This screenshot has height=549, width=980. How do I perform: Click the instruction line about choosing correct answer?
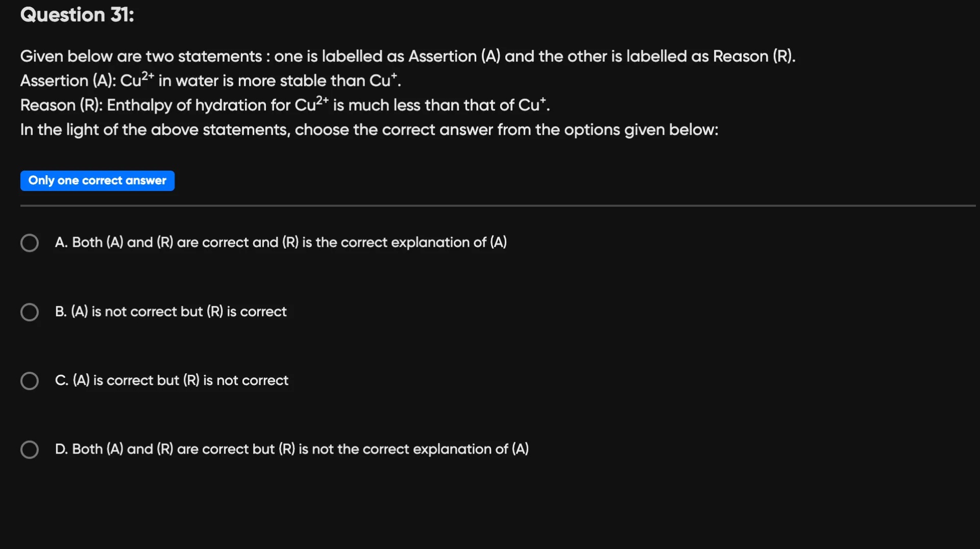tap(369, 130)
